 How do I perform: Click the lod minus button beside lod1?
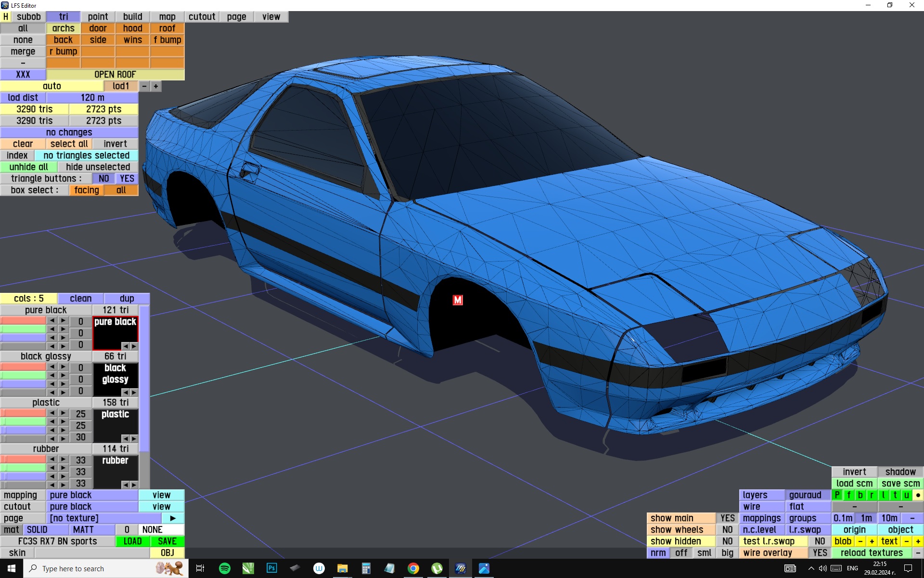tap(144, 86)
